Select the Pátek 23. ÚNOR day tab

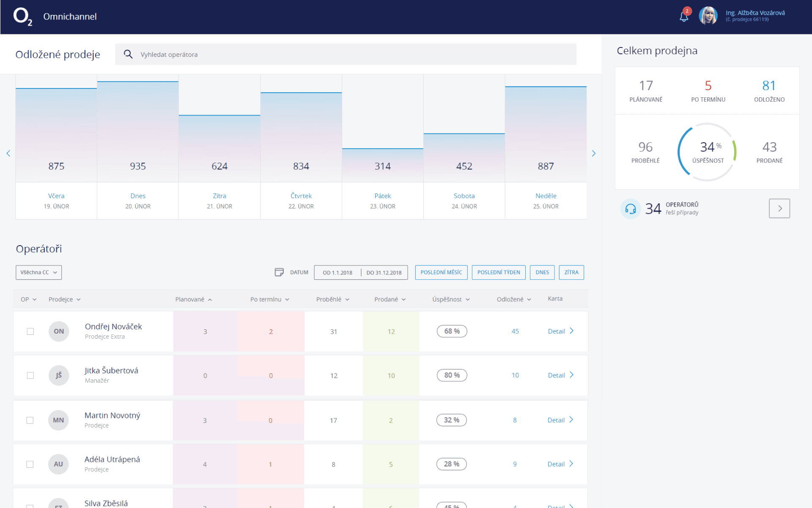[383, 201]
